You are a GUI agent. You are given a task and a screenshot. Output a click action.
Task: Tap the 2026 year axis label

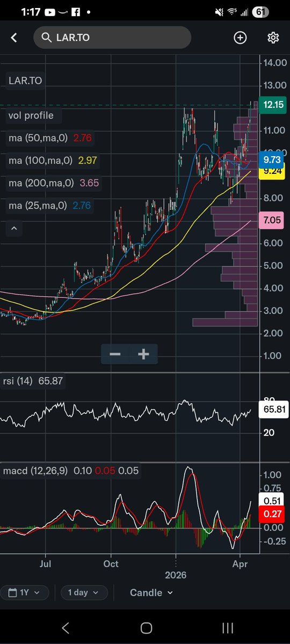click(x=176, y=574)
